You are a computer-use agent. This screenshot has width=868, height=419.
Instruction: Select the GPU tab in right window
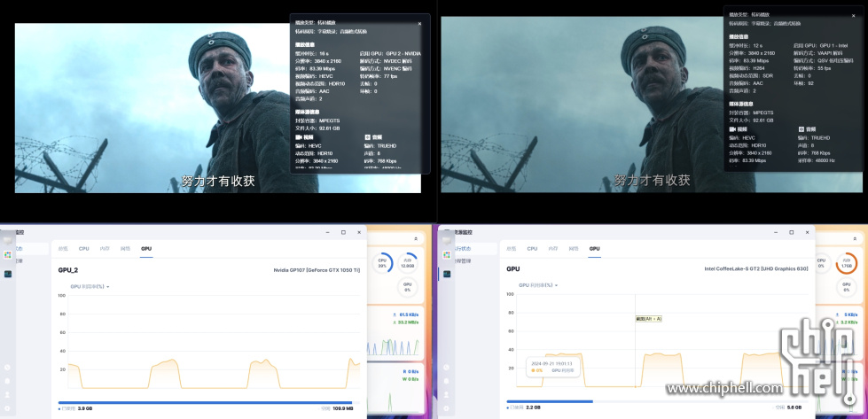(x=595, y=249)
